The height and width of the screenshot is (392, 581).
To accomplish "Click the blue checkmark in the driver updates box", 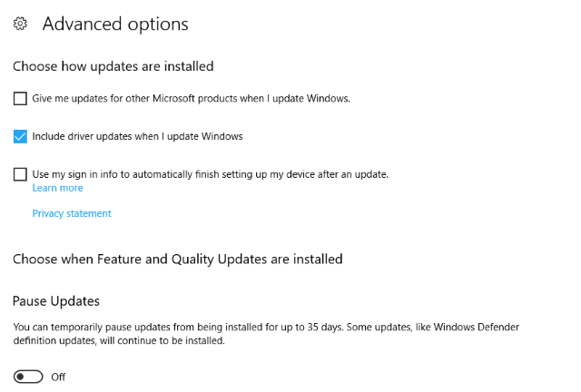I will (x=21, y=136).
